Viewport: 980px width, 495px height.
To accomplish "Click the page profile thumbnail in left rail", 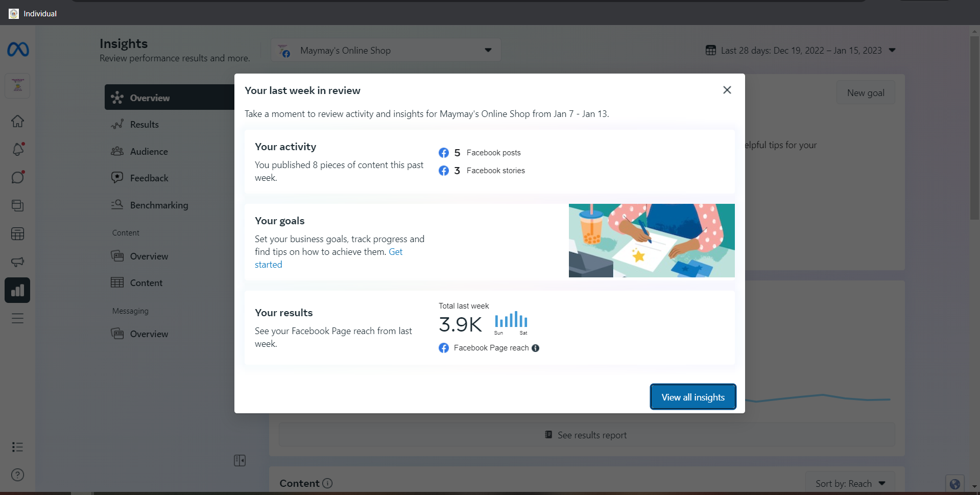I will (x=18, y=85).
